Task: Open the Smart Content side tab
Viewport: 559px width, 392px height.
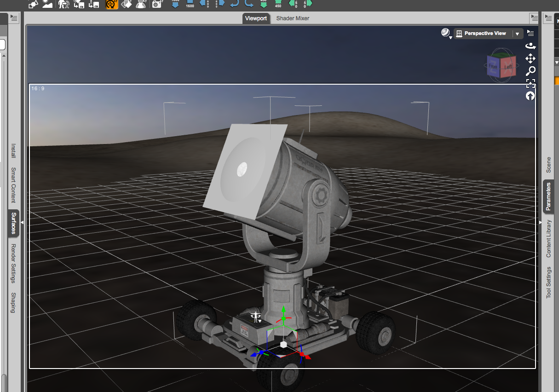Action: tap(13, 185)
